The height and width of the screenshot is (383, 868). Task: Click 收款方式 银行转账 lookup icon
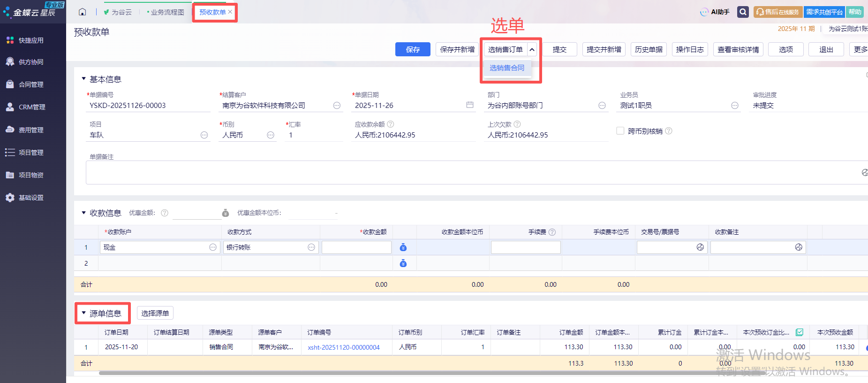pos(311,247)
